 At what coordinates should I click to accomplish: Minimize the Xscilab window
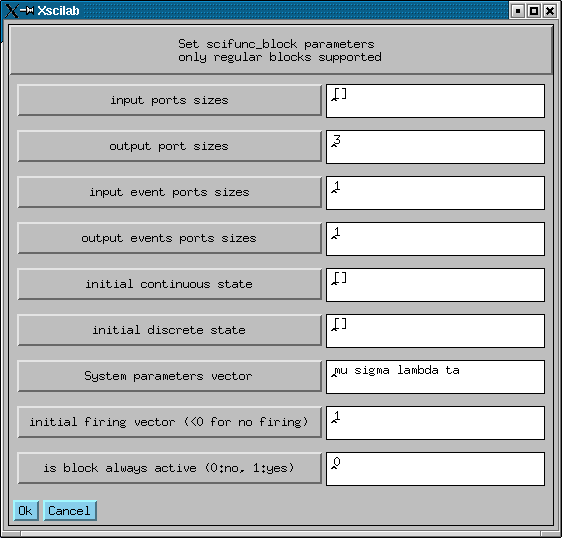click(518, 11)
